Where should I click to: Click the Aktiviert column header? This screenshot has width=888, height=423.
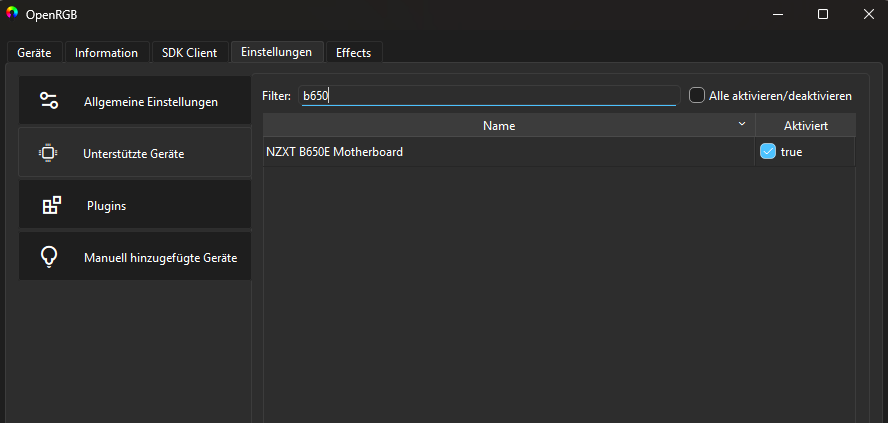click(805, 125)
